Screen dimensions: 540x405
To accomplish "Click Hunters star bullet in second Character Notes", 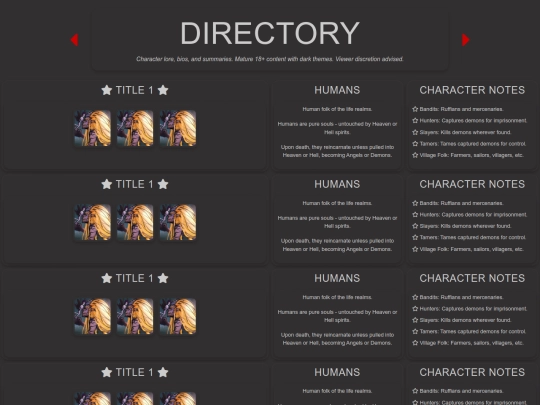I will click(x=415, y=215).
